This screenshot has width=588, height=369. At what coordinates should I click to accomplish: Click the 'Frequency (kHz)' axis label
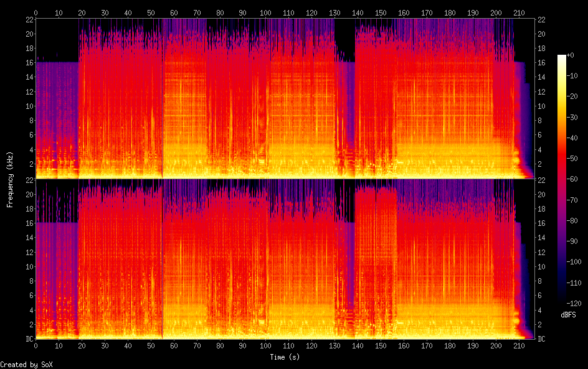click(x=10, y=179)
